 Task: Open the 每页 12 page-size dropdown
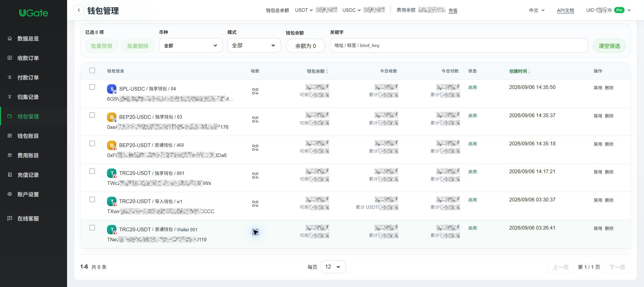333,267
